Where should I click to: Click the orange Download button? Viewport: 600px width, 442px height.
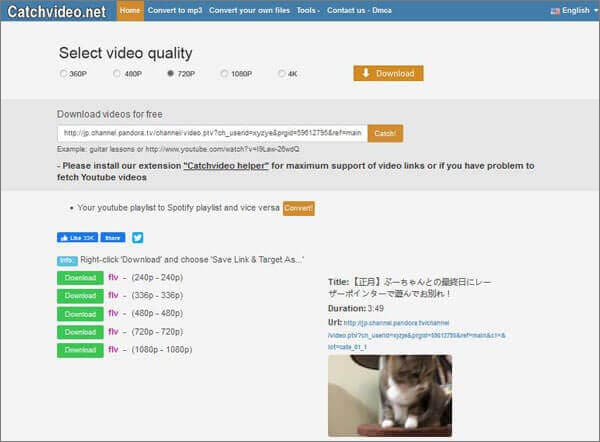coord(388,73)
